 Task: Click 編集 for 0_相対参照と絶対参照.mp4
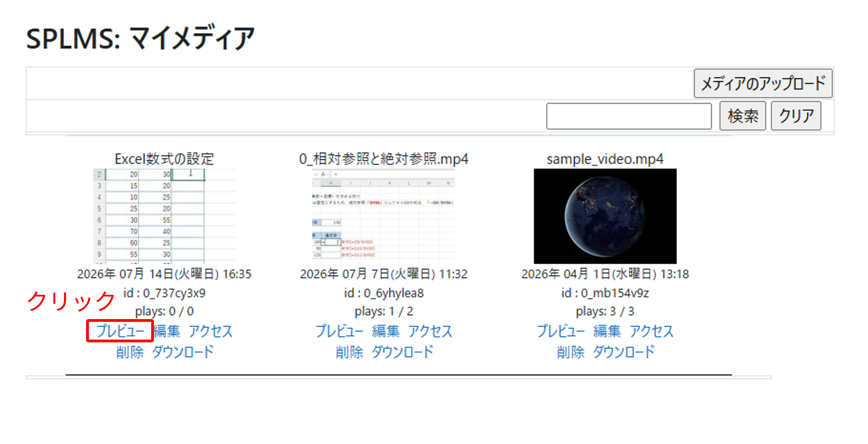pos(386,331)
